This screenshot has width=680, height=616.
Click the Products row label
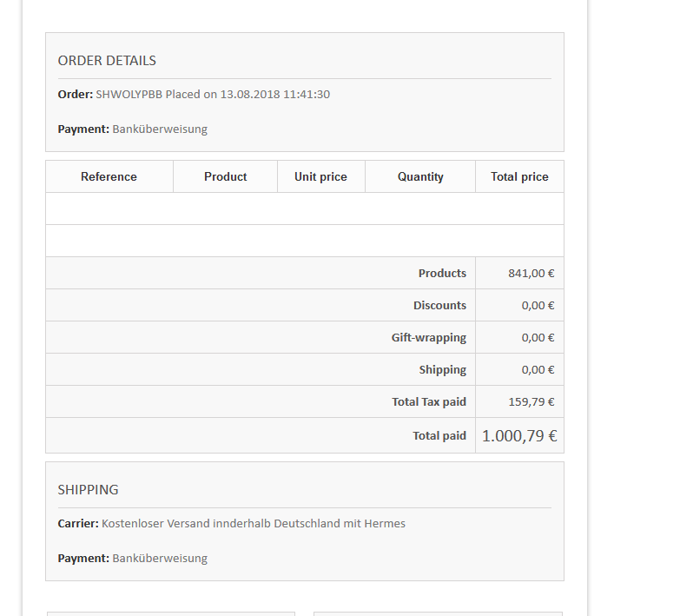point(442,273)
